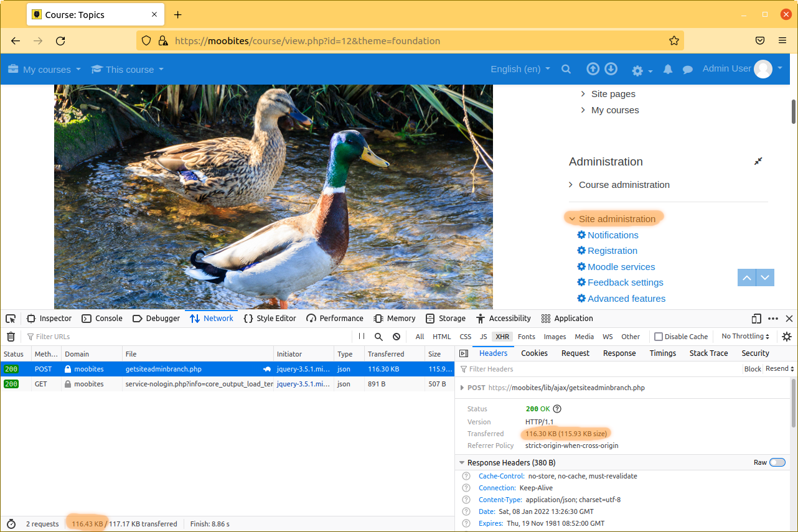Enable the Disable Cache checkbox

pos(659,337)
